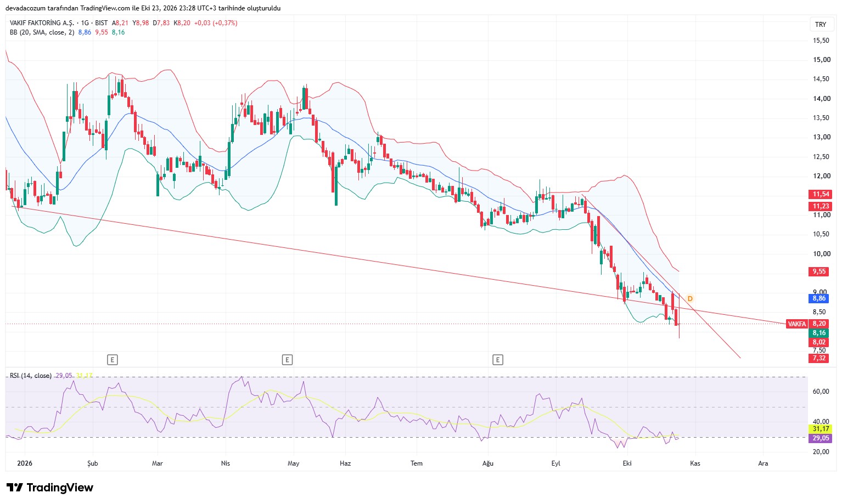
Task: Click the green 8,16 label on price axis
Action: coord(819,333)
